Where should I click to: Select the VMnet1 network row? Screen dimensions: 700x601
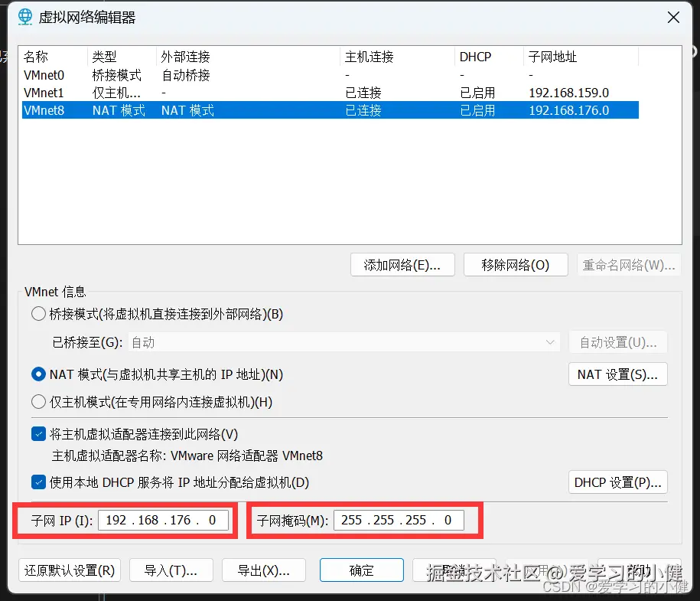330,93
